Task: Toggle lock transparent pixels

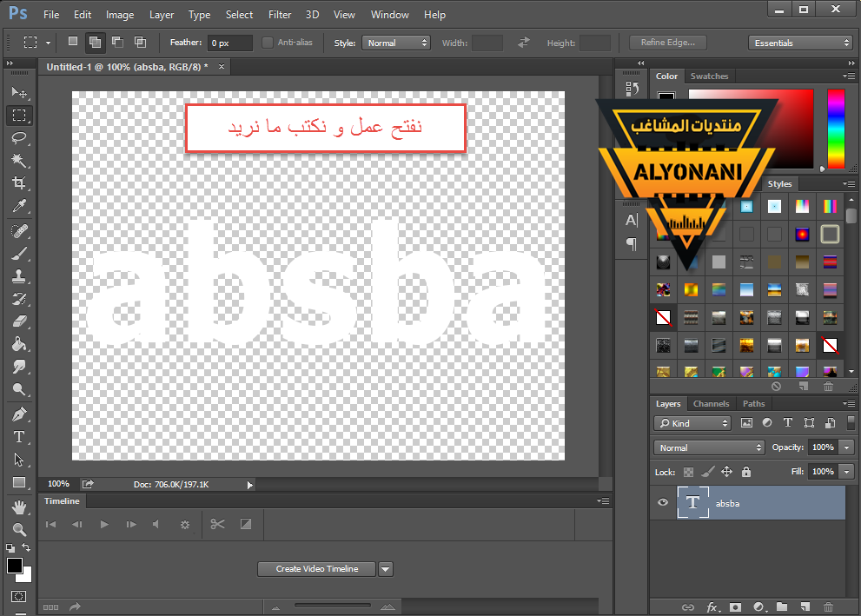Action: [688, 472]
